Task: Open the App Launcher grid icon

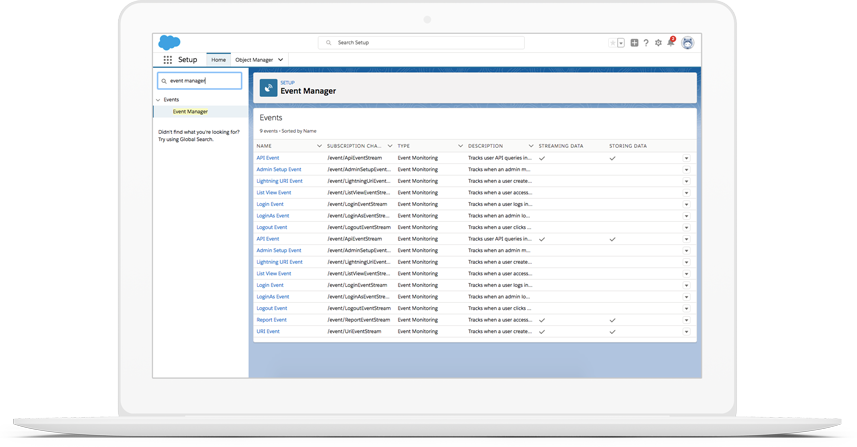Action: pyautogui.click(x=168, y=60)
